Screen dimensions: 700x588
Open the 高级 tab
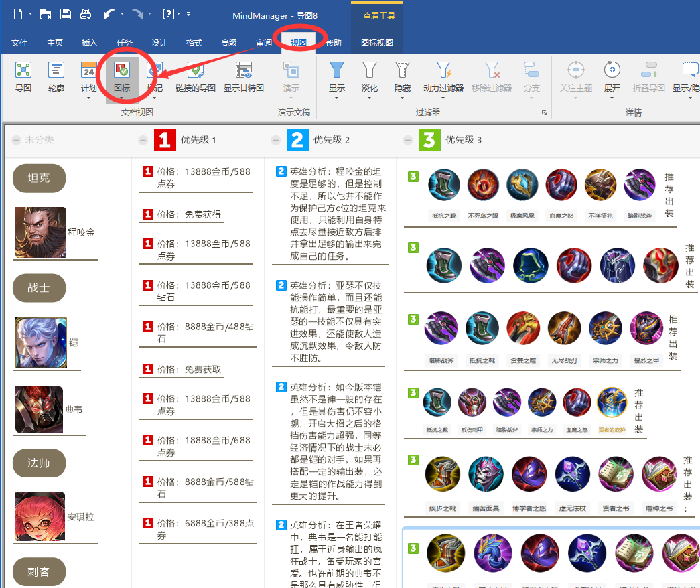point(229,42)
